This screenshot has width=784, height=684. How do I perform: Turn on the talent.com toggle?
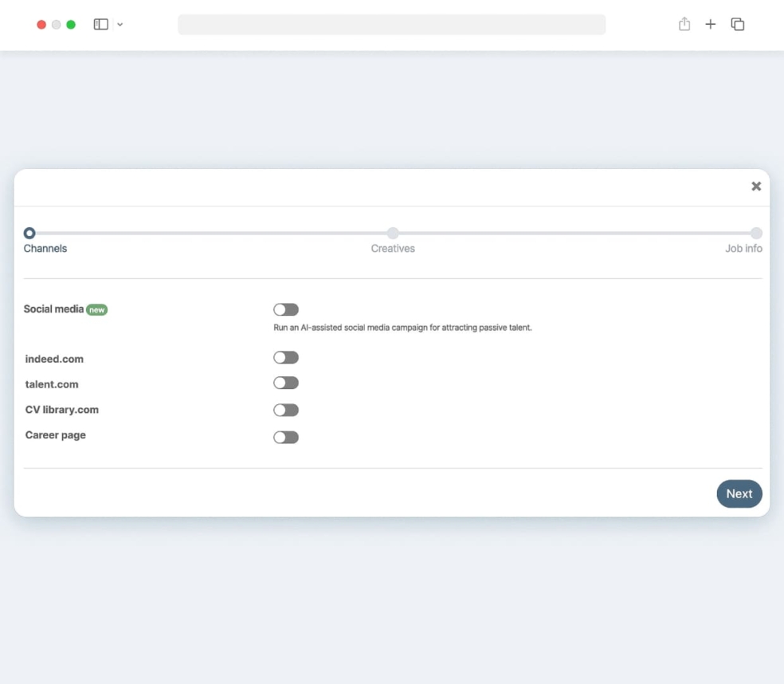coord(286,383)
